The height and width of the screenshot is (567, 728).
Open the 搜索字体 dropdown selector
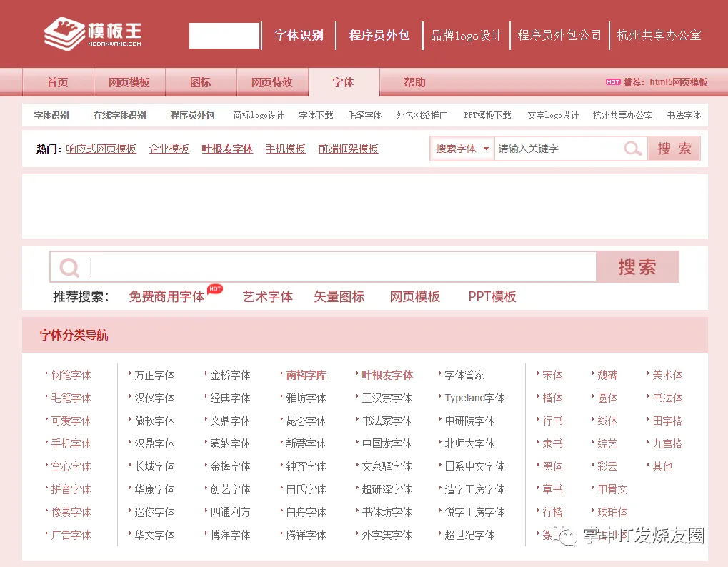(462, 148)
